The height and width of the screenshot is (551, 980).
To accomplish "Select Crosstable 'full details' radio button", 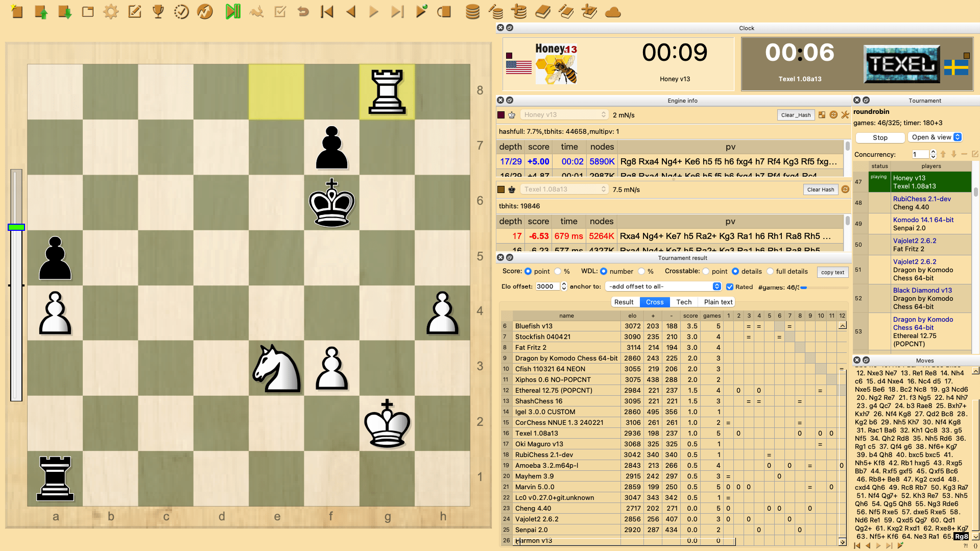I will pos(770,271).
